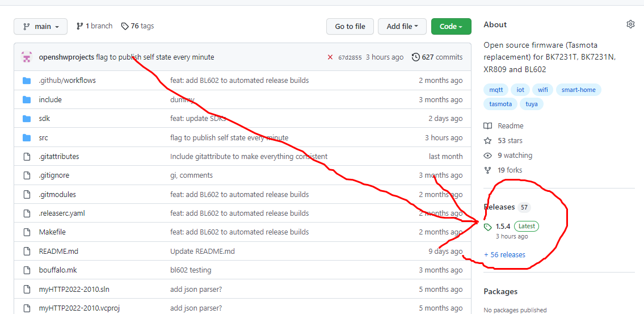Screen dimensions: 644x314
Task: Open the 'feat: update SDKs' commit message
Action: coord(199,118)
